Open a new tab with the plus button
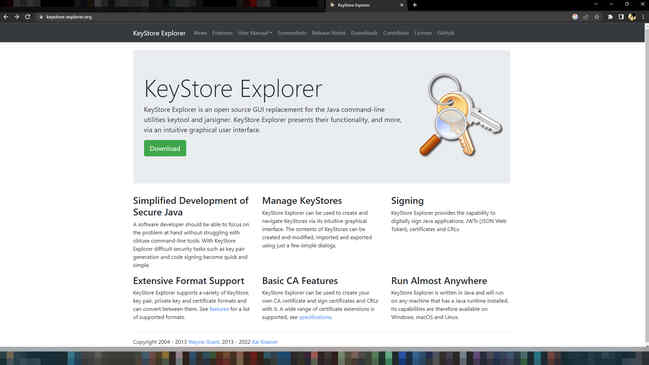This screenshot has width=649, height=365. (x=414, y=5)
